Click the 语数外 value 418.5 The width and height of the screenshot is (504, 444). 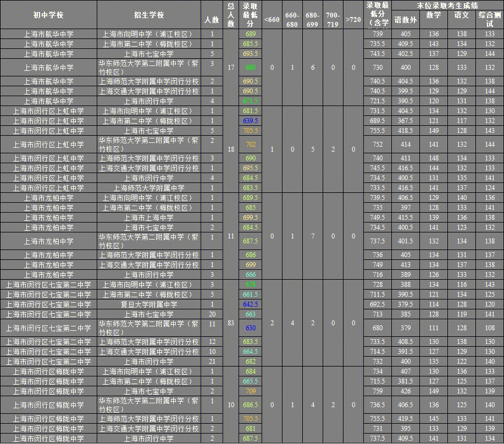pyautogui.click(x=405, y=131)
